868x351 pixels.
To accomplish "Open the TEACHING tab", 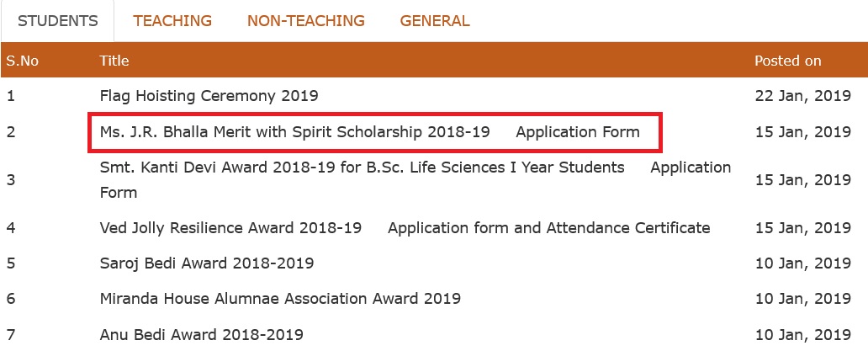I will point(172,21).
